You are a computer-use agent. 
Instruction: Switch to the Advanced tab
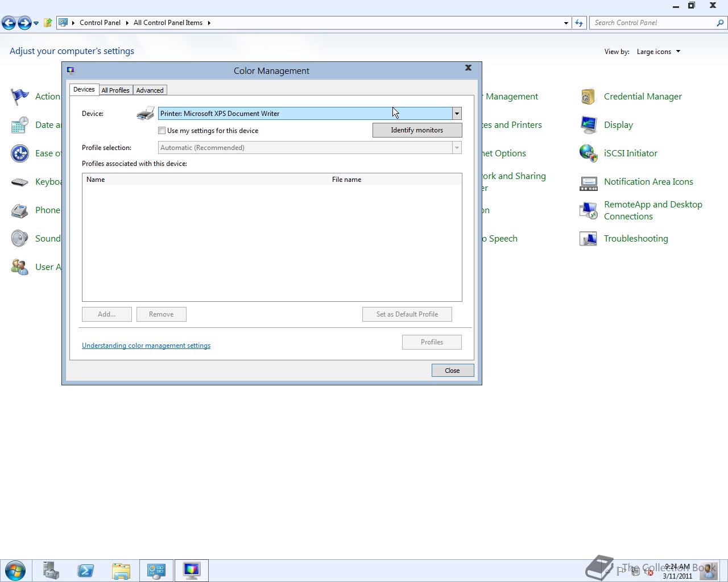coord(150,90)
